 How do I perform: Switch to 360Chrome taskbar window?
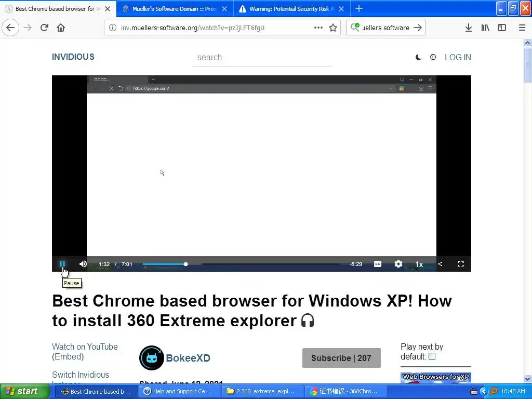point(345,391)
